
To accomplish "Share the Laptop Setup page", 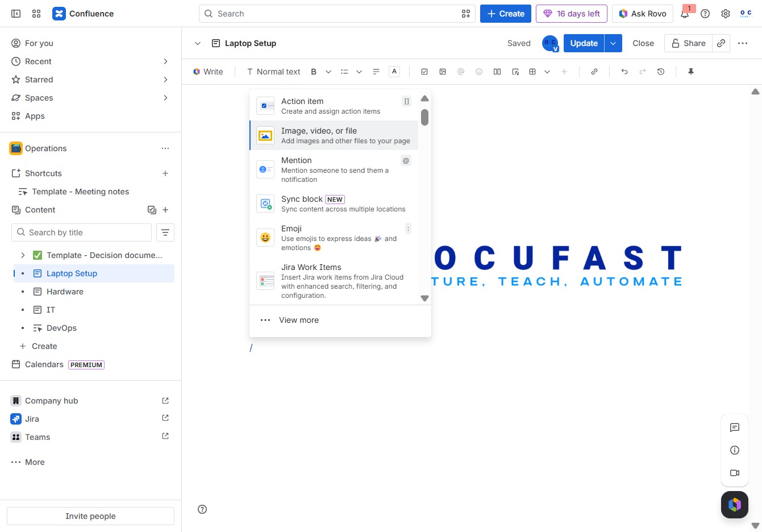I will pyautogui.click(x=688, y=43).
